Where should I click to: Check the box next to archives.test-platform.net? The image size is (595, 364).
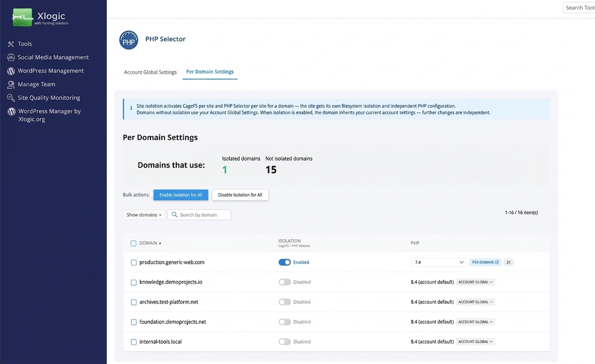[x=134, y=302]
